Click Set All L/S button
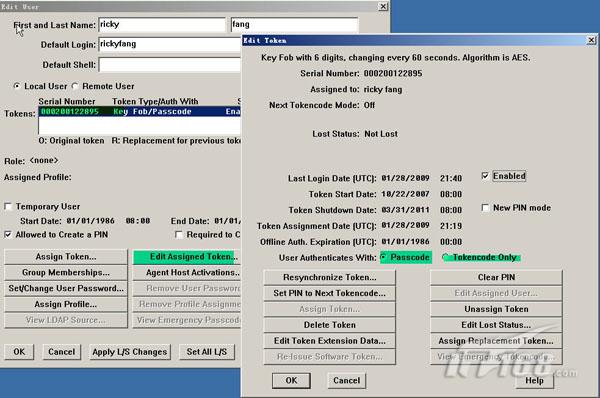 [207, 352]
